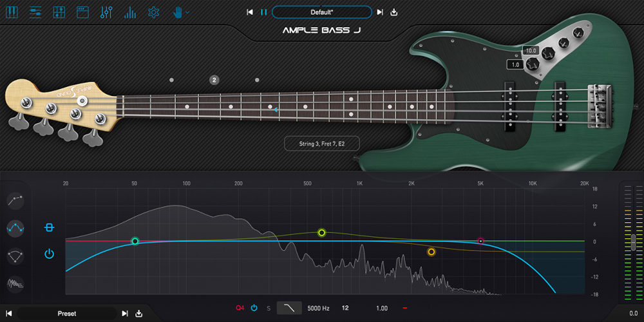Open the vertical mixer faders icon
Image resolution: width=644 pixels, height=322 pixels.
pyautogui.click(x=106, y=12)
